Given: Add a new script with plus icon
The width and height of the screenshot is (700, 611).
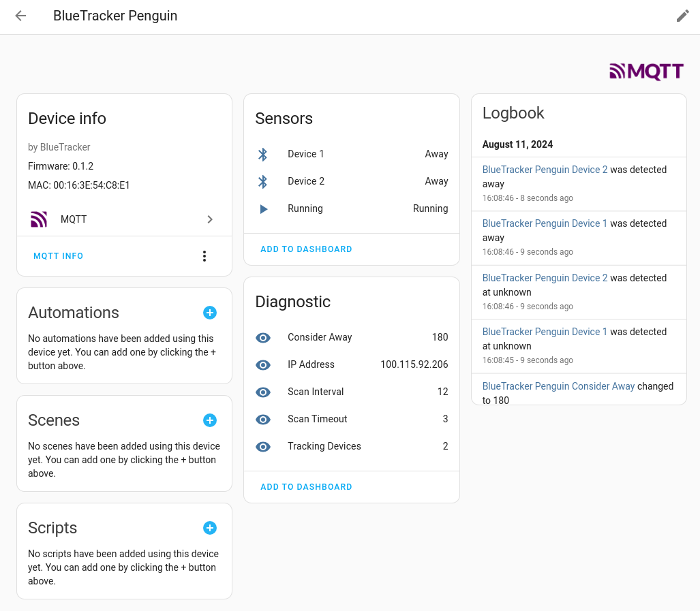Looking at the screenshot, I should (210, 528).
